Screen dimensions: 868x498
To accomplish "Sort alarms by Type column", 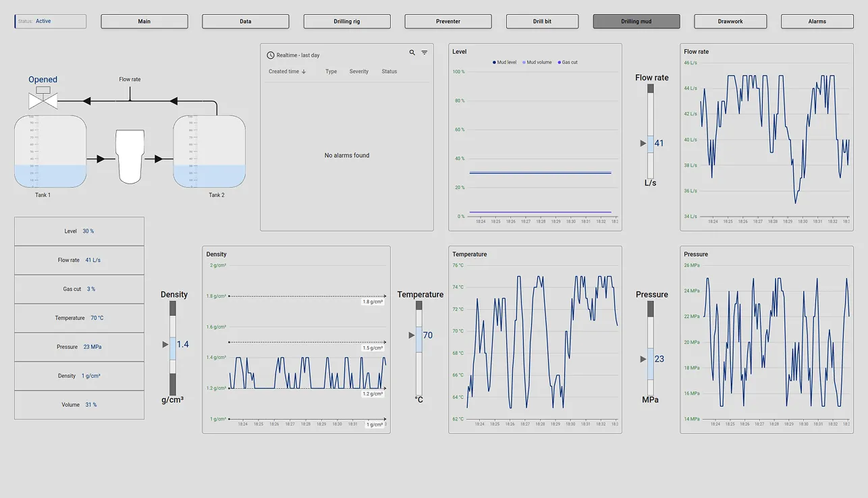I will coord(331,72).
